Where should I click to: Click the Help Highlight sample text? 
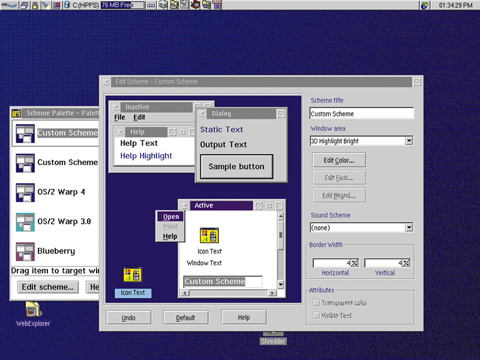[x=146, y=156]
